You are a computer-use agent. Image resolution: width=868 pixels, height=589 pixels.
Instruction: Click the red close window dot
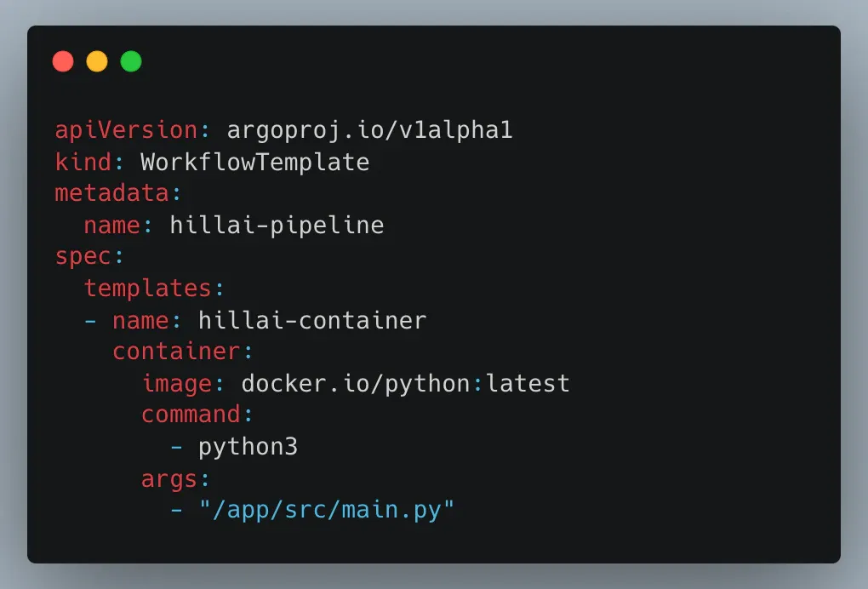pos(63,61)
